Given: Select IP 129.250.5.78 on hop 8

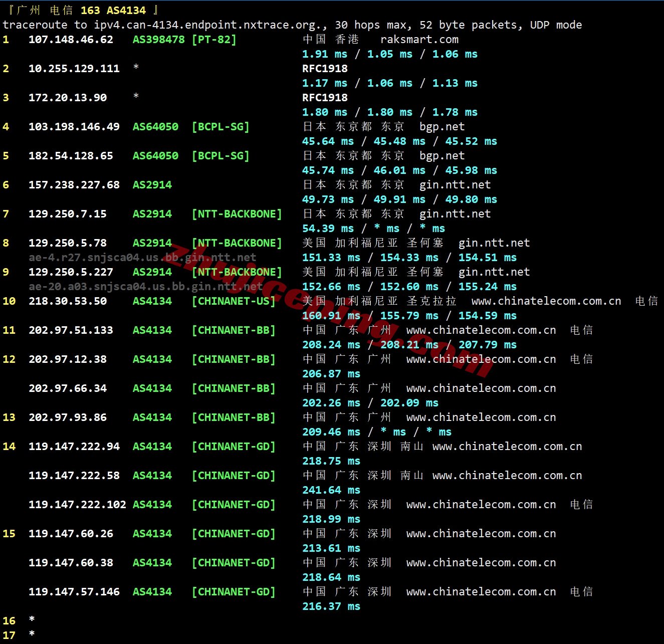Looking at the screenshot, I should [x=68, y=243].
